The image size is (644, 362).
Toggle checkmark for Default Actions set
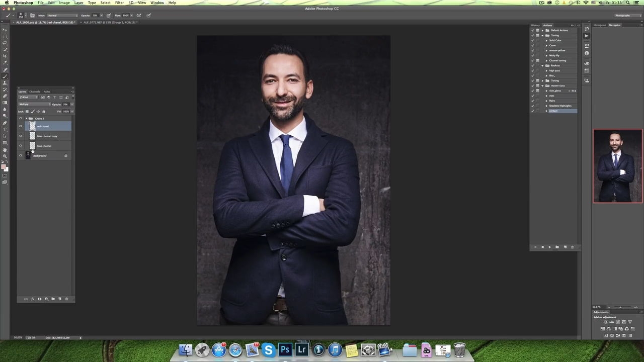[533, 30]
